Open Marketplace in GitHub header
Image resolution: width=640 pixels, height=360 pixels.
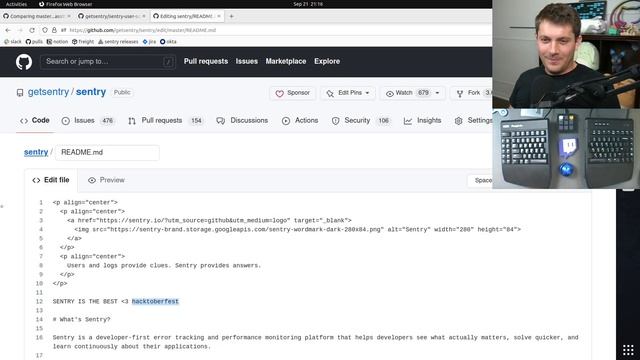[x=286, y=61]
